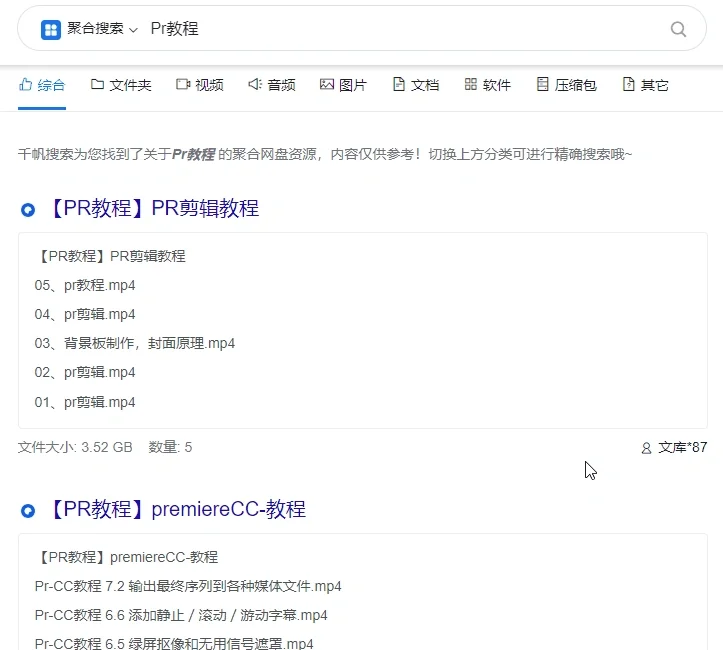Click the circle icon beside PR剪辑教程 title
Image resolution: width=723 pixels, height=650 pixels.
[x=28, y=210]
